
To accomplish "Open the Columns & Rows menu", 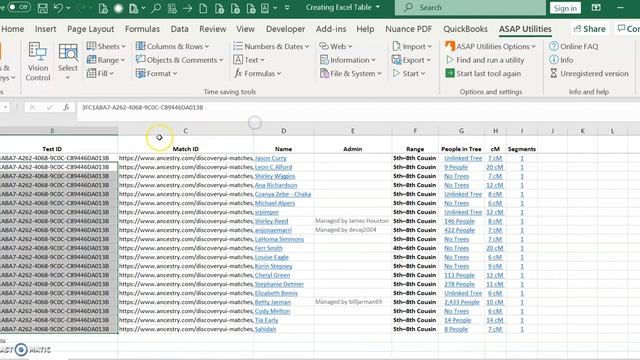I will coord(172,47).
